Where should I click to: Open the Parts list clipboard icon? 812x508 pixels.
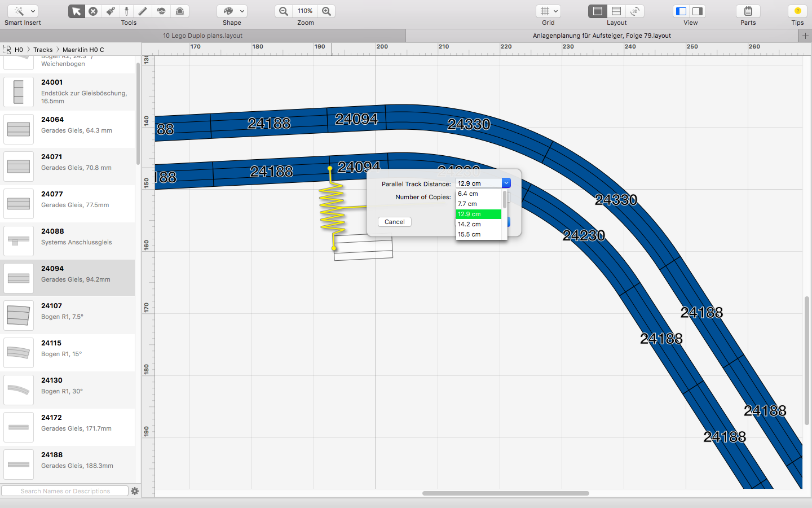coord(748,11)
